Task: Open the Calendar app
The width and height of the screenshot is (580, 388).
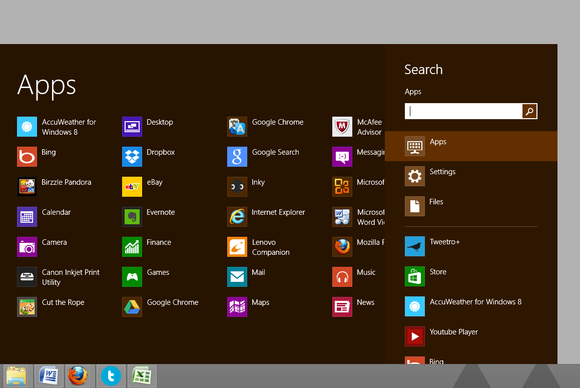Action: [44, 217]
